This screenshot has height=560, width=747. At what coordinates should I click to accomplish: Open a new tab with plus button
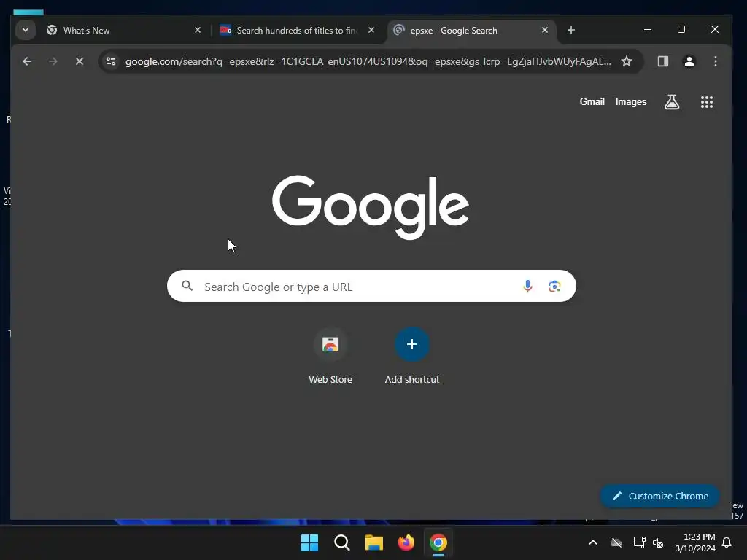pyautogui.click(x=570, y=30)
